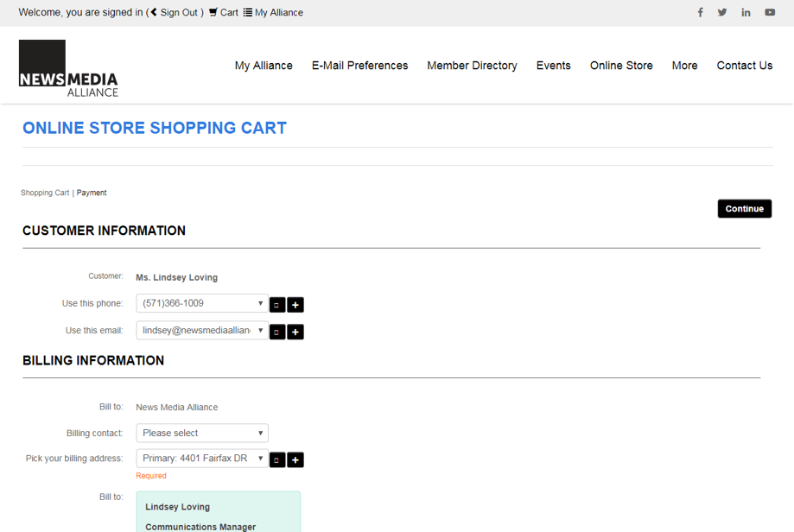Click the 'Use this phone:' label
This screenshot has width=794, height=532.
[92, 303]
